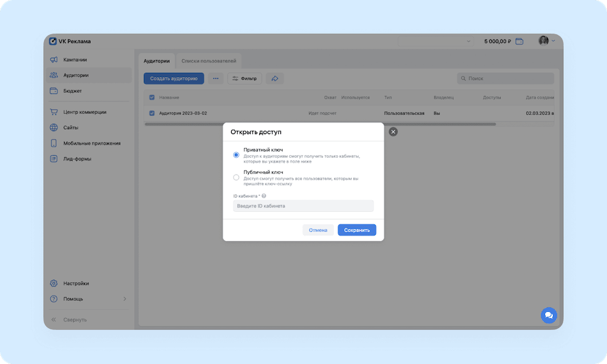
Task: Focus the Введите ID кабинета input field
Action: pyautogui.click(x=303, y=206)
